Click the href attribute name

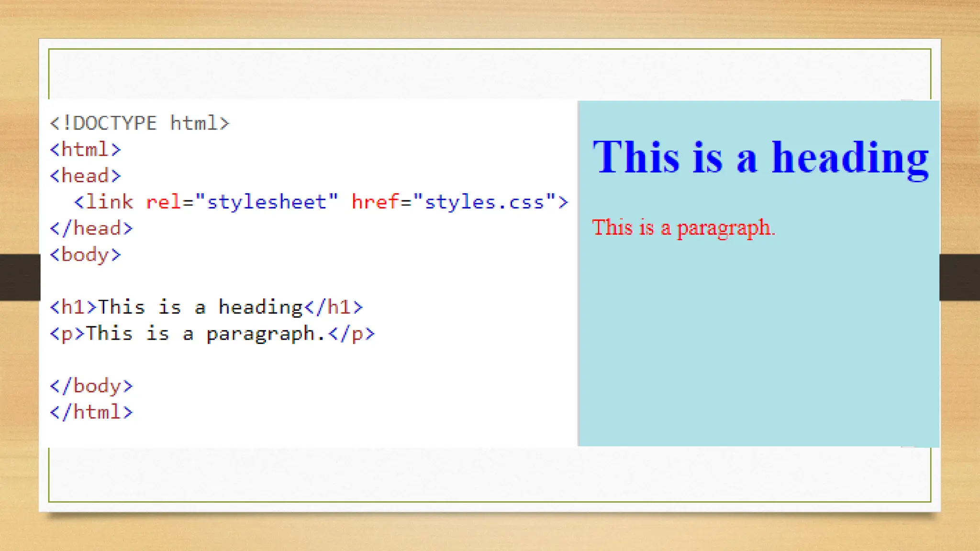coord(375,202)
